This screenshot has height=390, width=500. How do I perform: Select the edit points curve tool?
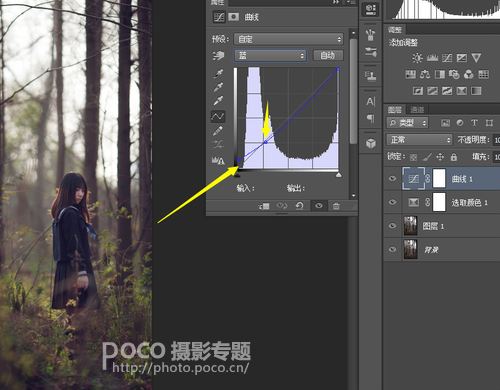218,116
